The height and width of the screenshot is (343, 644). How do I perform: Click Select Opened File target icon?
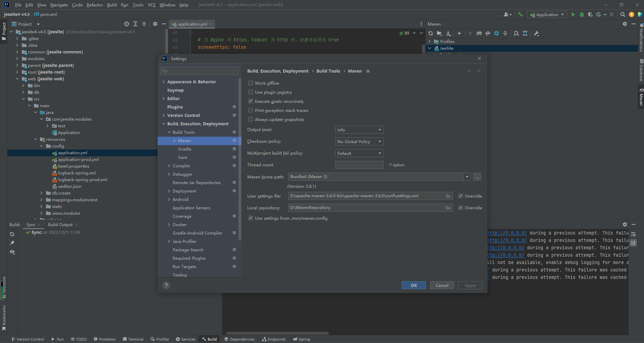[x=127, y=24]
